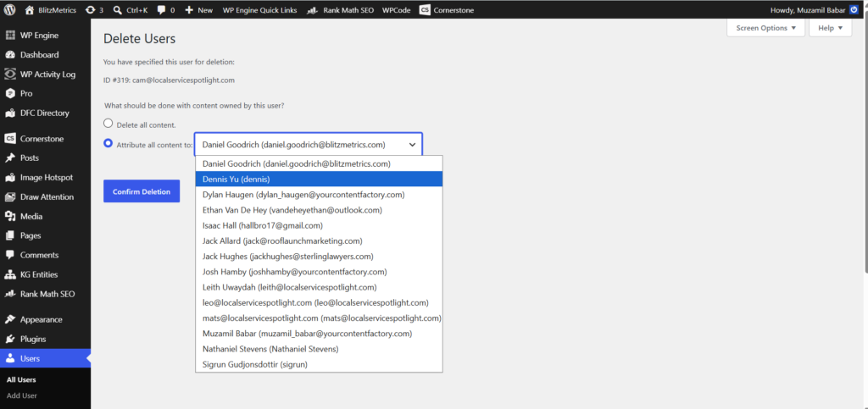Choose Dylan Haugen in the user list
The image size is (868, 409).
[319, 195]
